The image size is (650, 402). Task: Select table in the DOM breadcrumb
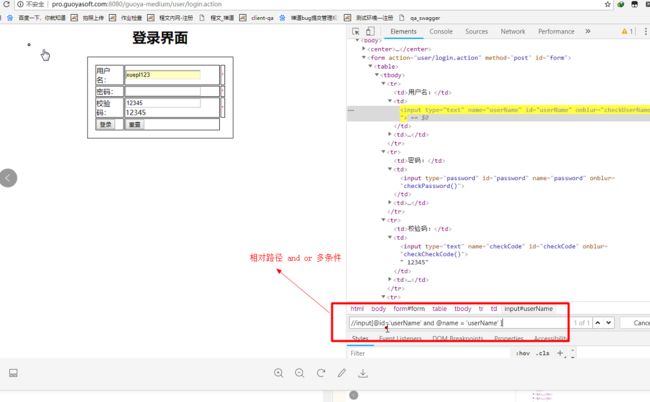pos(439,309)
